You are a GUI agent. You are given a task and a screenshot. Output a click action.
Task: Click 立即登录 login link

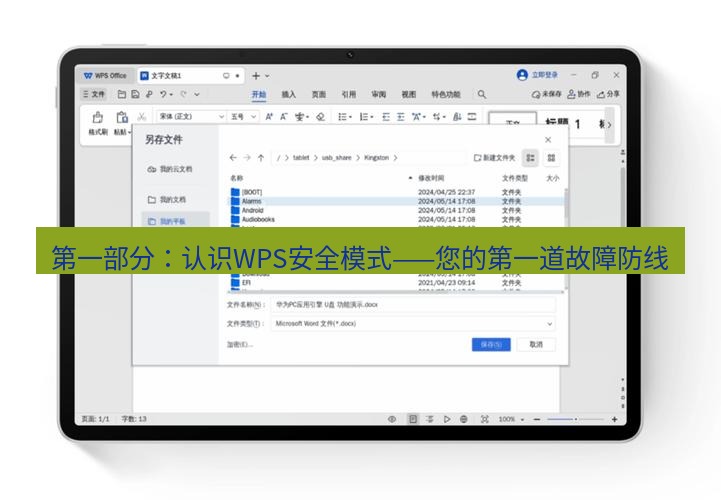545,75
